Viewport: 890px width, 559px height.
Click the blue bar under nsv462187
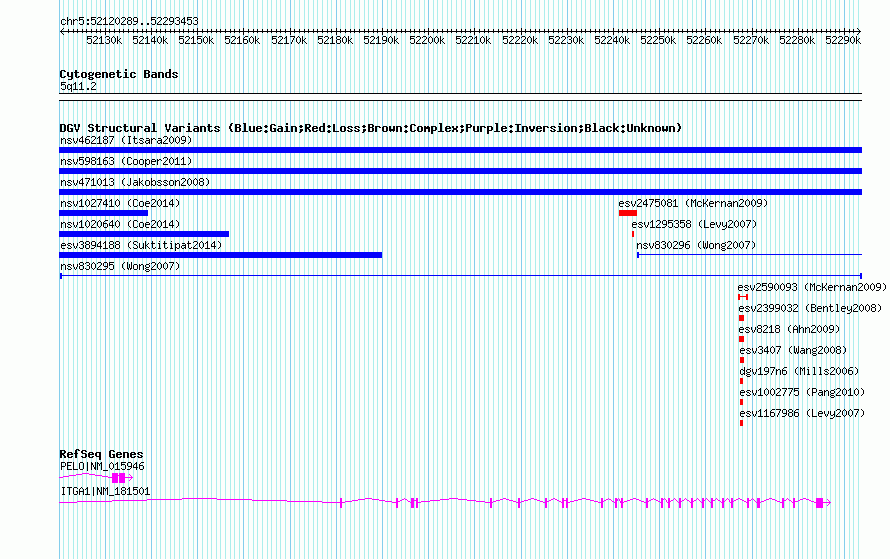(460, 150)
